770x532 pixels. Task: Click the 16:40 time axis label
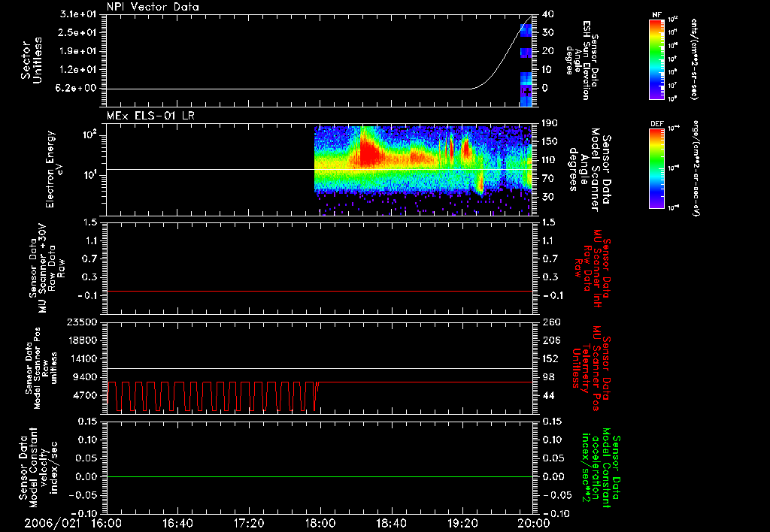pos(177,524)
